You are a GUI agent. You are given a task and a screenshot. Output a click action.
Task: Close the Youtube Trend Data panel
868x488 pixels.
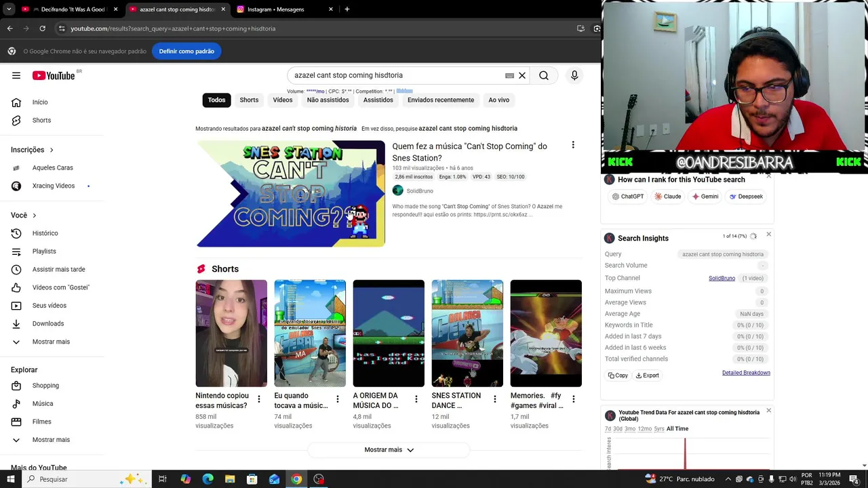768,411
